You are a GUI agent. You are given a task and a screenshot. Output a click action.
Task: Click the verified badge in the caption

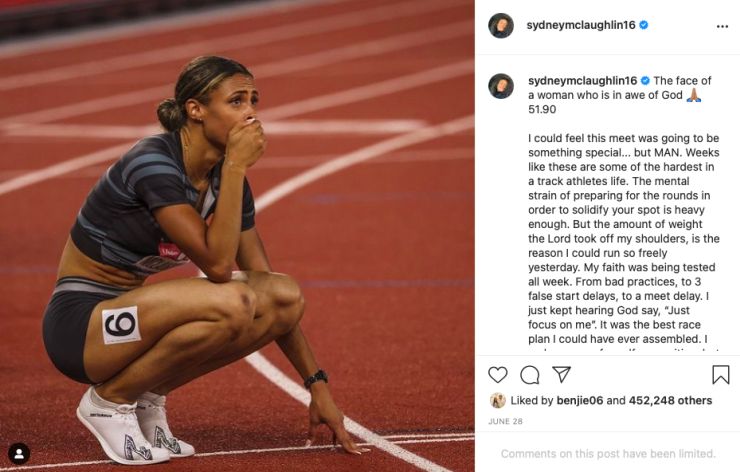[645, 80]
